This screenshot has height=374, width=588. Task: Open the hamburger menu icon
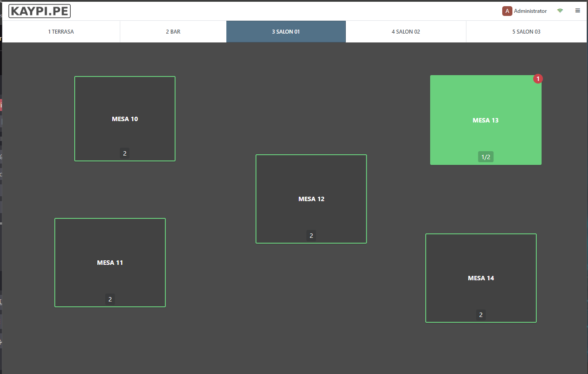(577, 11)
